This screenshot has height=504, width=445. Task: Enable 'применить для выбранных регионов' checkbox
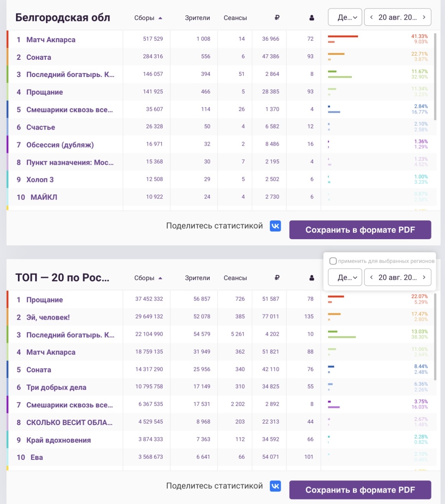(x=333, y=261)
